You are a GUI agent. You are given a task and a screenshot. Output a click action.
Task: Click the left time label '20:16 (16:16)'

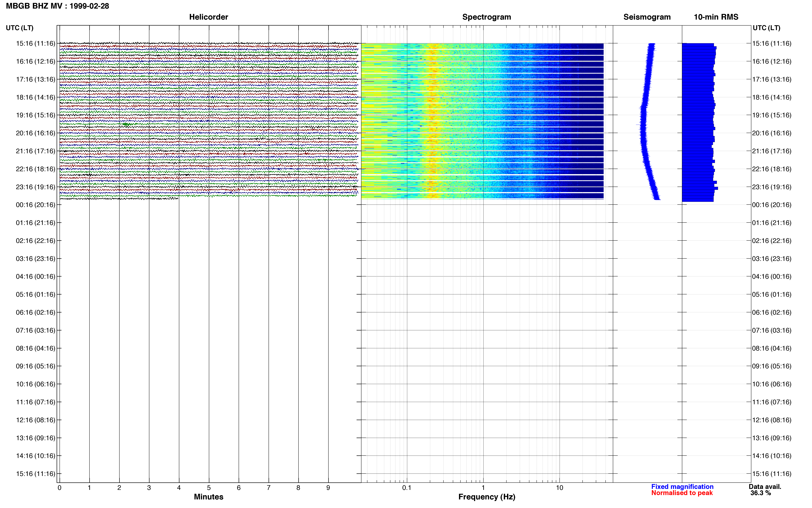pos(36,133)
